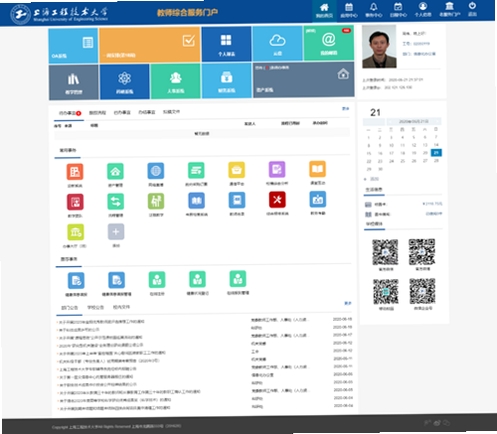Switch to the second to-do list tab
The image size is (497, 434).
pyautogui.click(x=97, y=113)
